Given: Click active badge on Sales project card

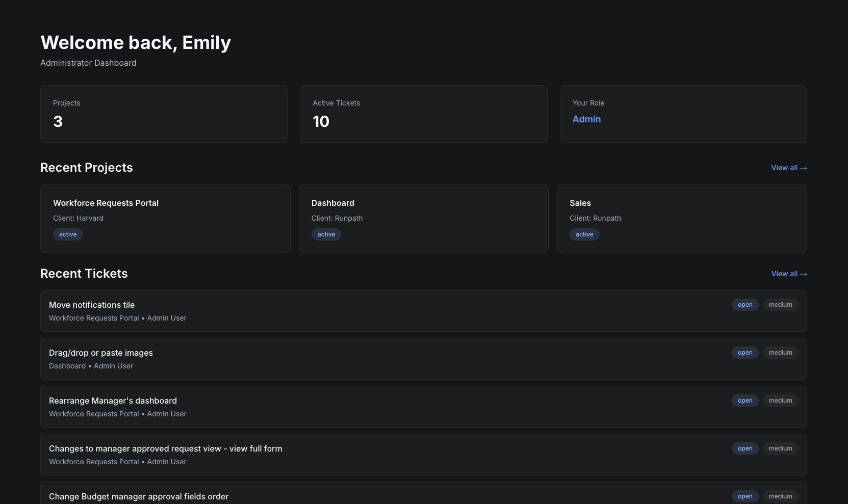Looking at the screenshot, I should 584,234.
